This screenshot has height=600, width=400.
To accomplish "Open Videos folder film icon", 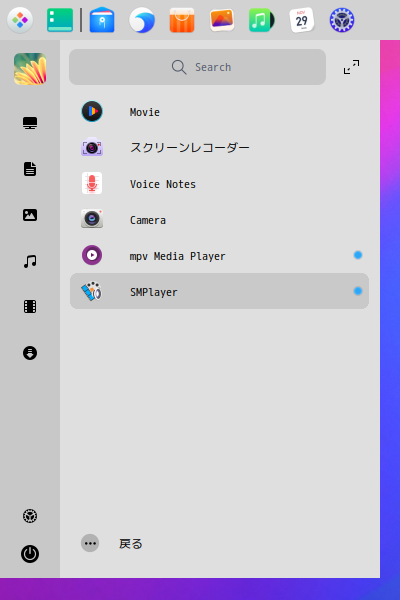I will [30, 307].
